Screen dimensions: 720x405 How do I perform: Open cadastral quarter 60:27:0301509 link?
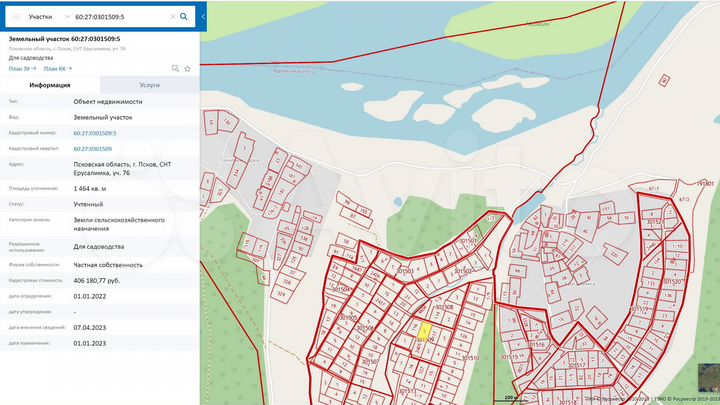click(93, 148)
